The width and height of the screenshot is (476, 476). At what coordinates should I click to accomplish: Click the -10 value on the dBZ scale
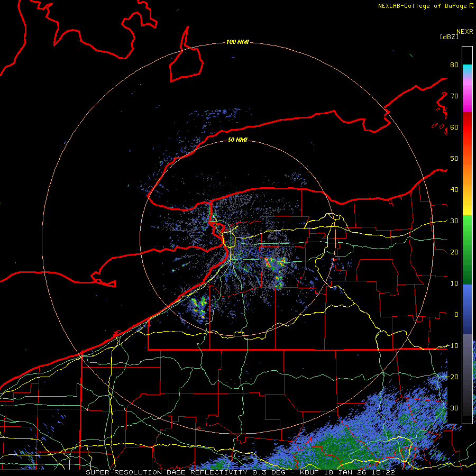pos(452,346)
